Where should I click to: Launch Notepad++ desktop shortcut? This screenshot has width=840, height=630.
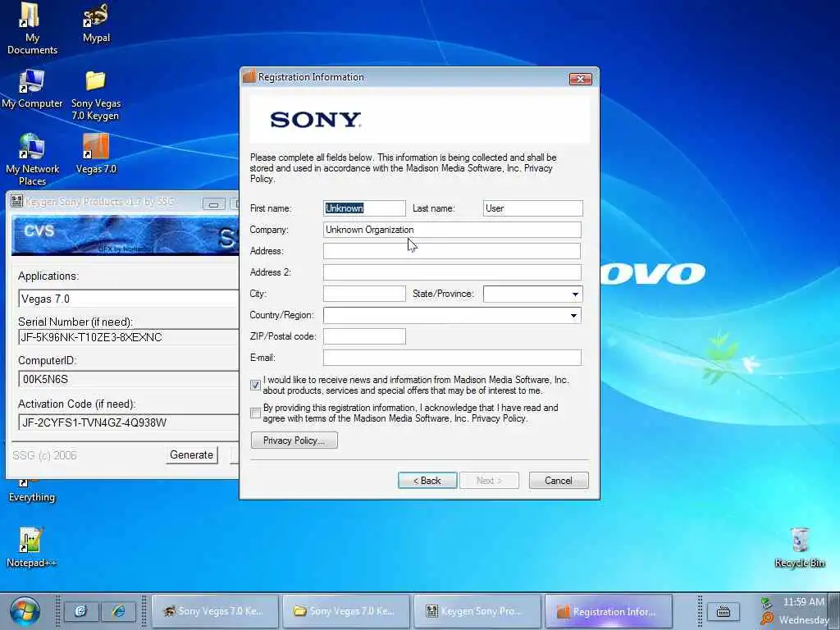click(x=31, y=547)
